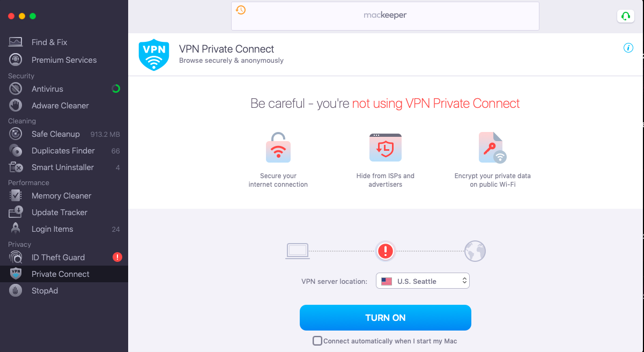Click the info icon near VPN header
The width and height of the screenshot is (644, 352).
pos(628,48)
